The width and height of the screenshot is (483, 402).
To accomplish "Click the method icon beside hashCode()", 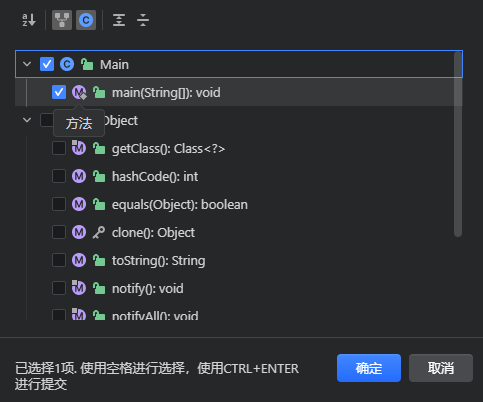I will 79,176.
